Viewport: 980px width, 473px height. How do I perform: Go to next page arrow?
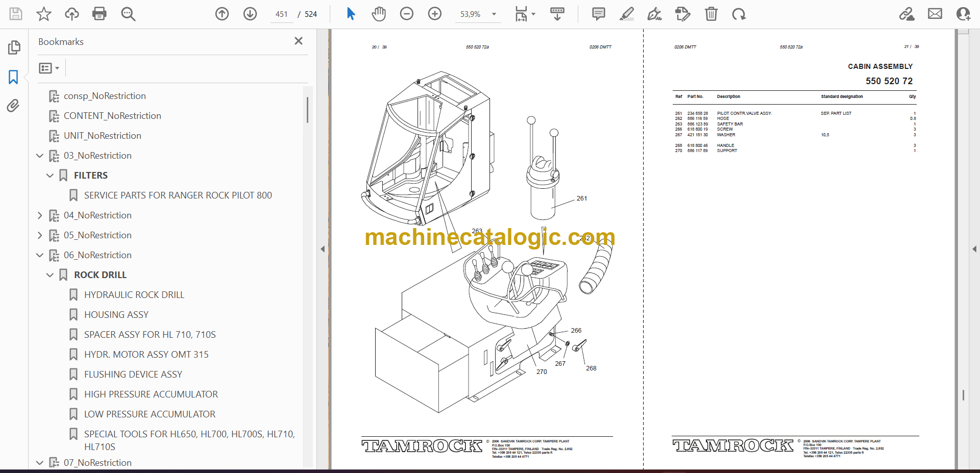(250, 14)
